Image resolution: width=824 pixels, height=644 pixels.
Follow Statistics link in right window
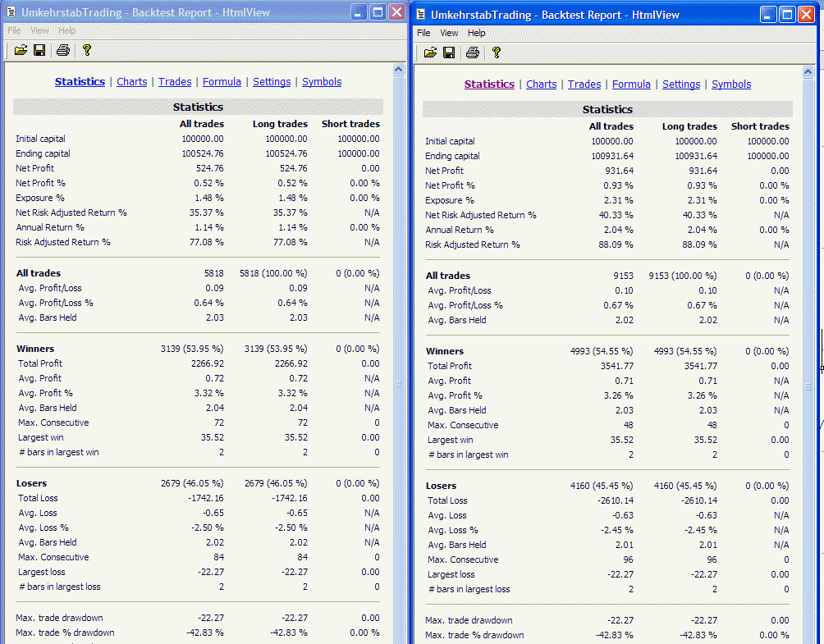click(489, 84)
